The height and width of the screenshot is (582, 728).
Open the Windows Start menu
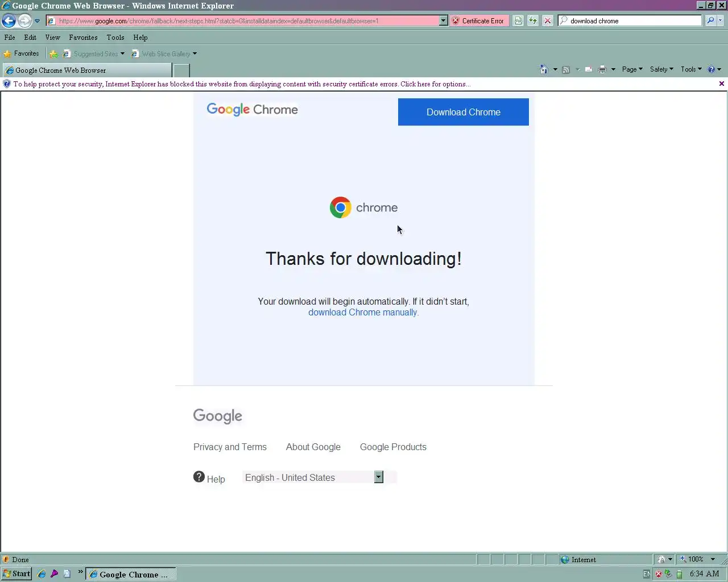click(x=16, y=574)
